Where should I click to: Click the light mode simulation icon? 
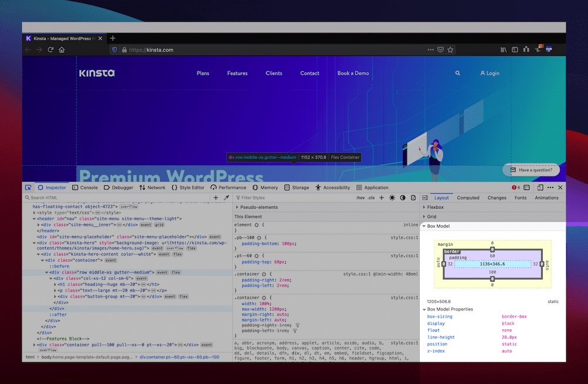[x=392, y=198]
